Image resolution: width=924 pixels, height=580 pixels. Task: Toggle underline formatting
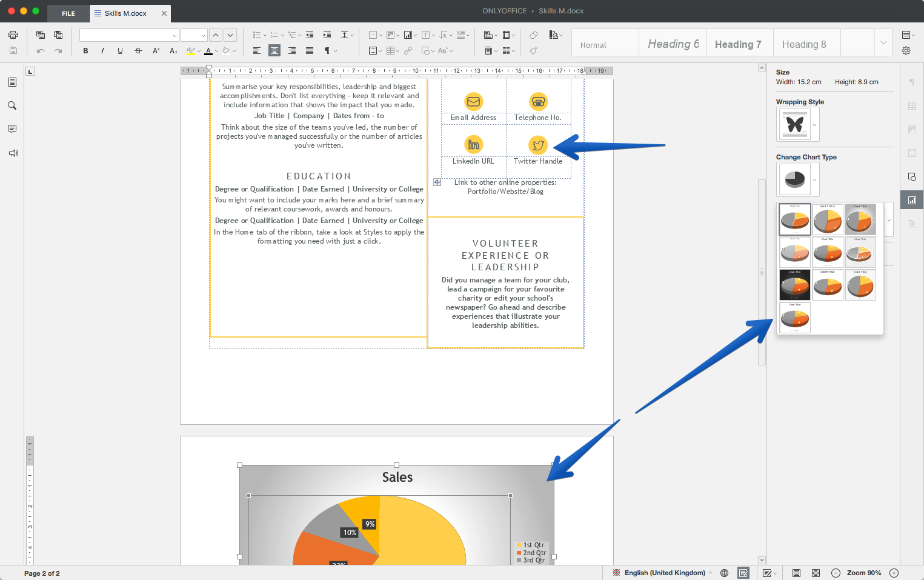120,51
